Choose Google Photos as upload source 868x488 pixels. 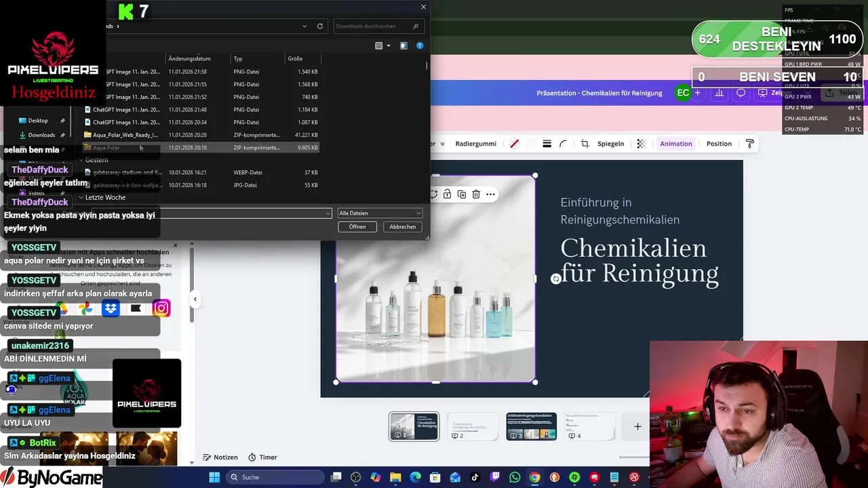pyautogui.click(x=85, y=309)
